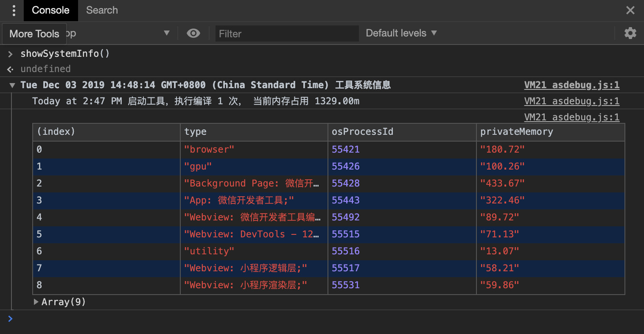Expand the Array(9) object
The width and height of the screenshot is (644, 334).
click(36, 302)
